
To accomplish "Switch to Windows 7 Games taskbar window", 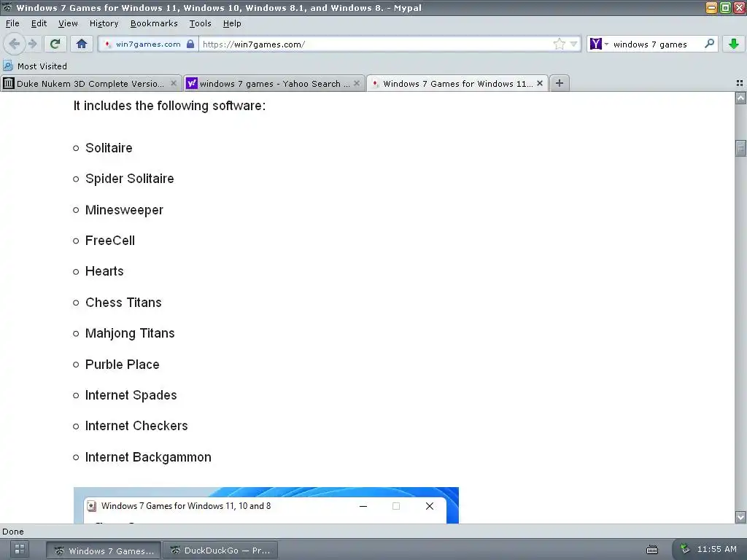I will (x=104, y=551).
